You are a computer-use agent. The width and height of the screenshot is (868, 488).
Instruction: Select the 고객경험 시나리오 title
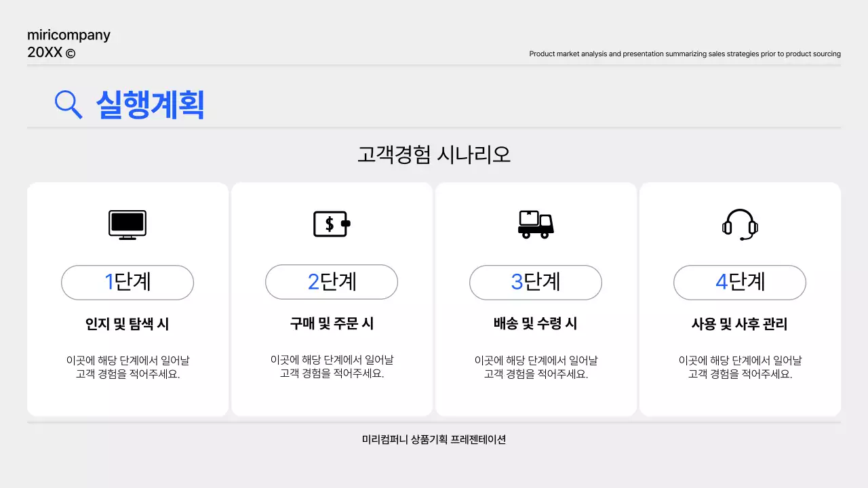[x=434, y=155]
